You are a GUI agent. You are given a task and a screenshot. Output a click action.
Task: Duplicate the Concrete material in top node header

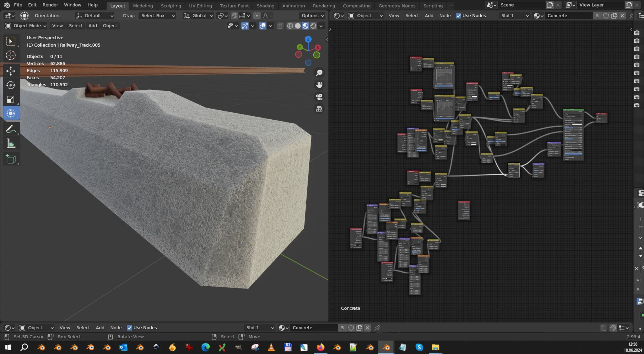(x=614, y=15)
